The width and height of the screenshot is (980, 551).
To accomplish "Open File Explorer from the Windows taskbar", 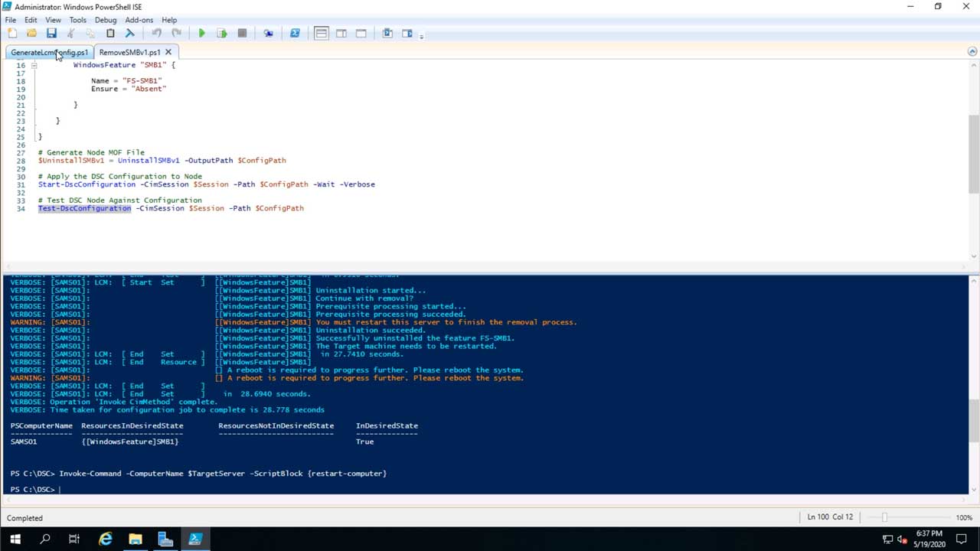I will (136, 539).
